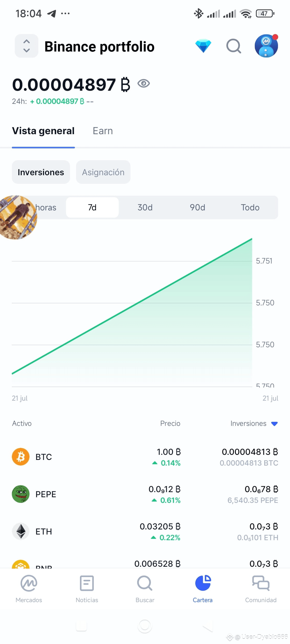Open the diamond rewards icon
290x644 pixels.
click(x=204, y=46)
